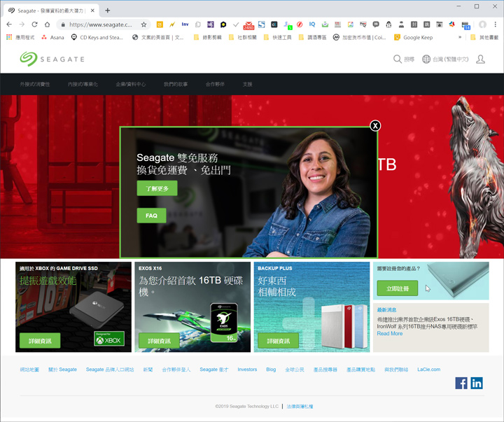Open the 全球公民 footer link
Viewport: 504px width, 422px height.
pos(295,370)
